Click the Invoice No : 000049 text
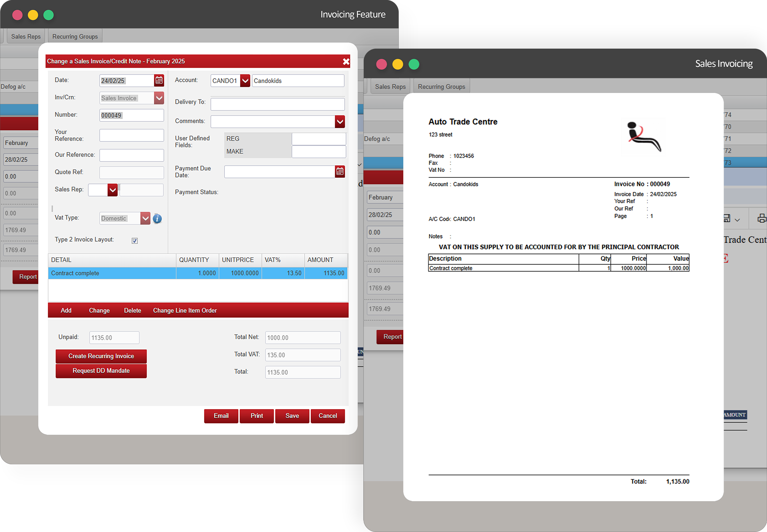 pyautogui.click(x=642, y=184)
